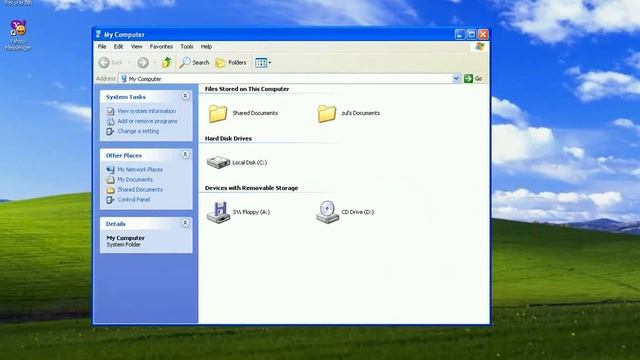Open Shared Documents in Other Places
Image resolution: width=640 pixels, height=360 pixels.
click(x=140, y=190)
